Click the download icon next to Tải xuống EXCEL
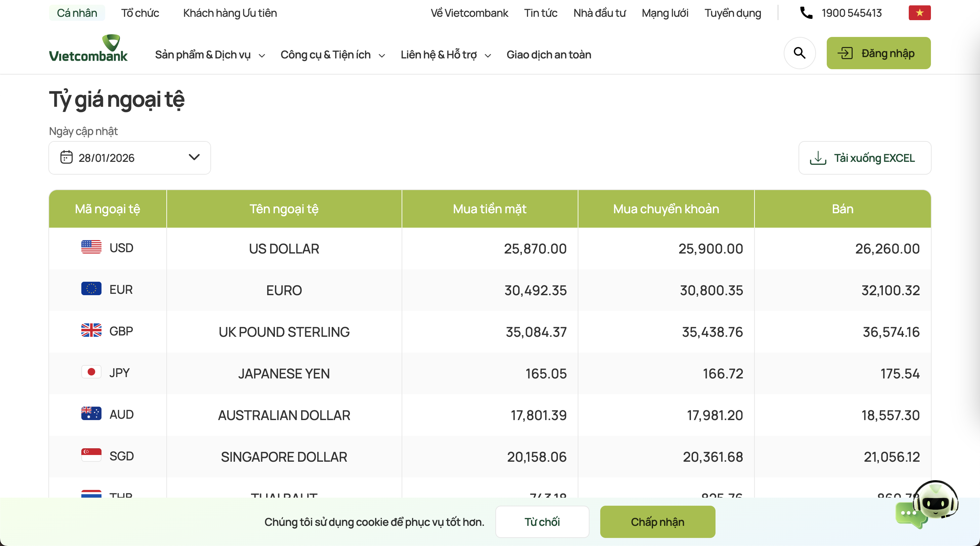Image resolution: width=980 pixels, height=546 pixels. pos(818,158)
